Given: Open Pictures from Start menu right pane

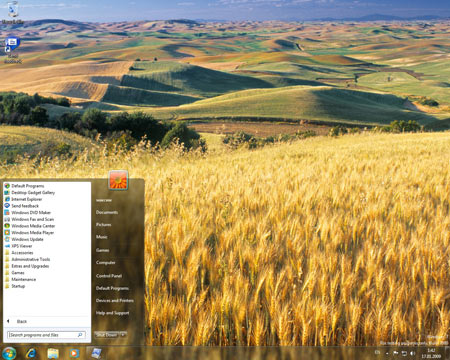Looking at the screenshot, I should click(x=104, y=224).
